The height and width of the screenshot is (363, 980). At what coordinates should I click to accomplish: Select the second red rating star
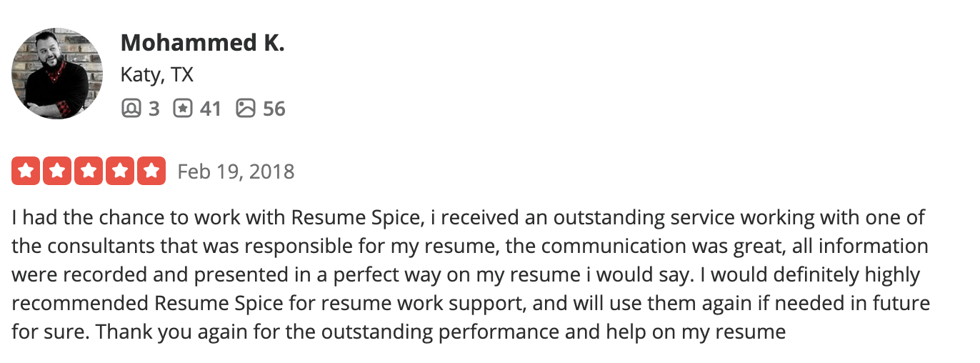click(x=57, y=171)
